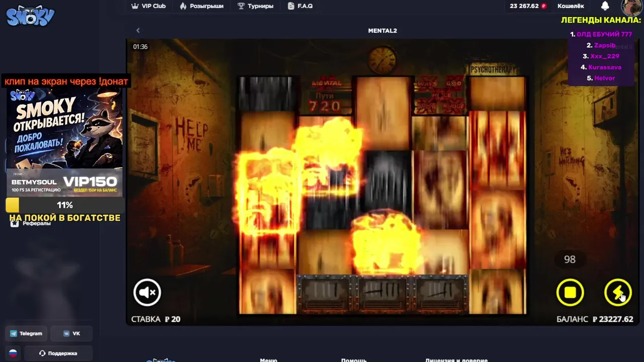Open the Кошелёк wallet
The height and width of the screenshot is (362, 644).
[571, 6]
